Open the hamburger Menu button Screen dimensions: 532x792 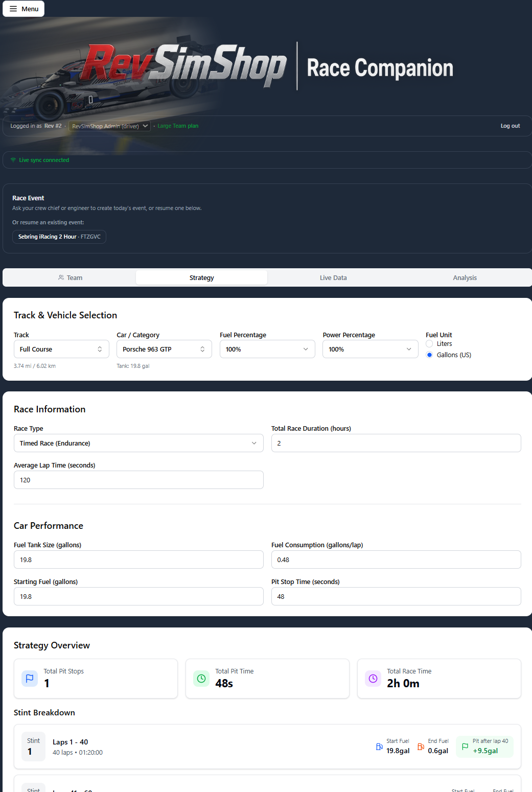[x=24, y=9]
